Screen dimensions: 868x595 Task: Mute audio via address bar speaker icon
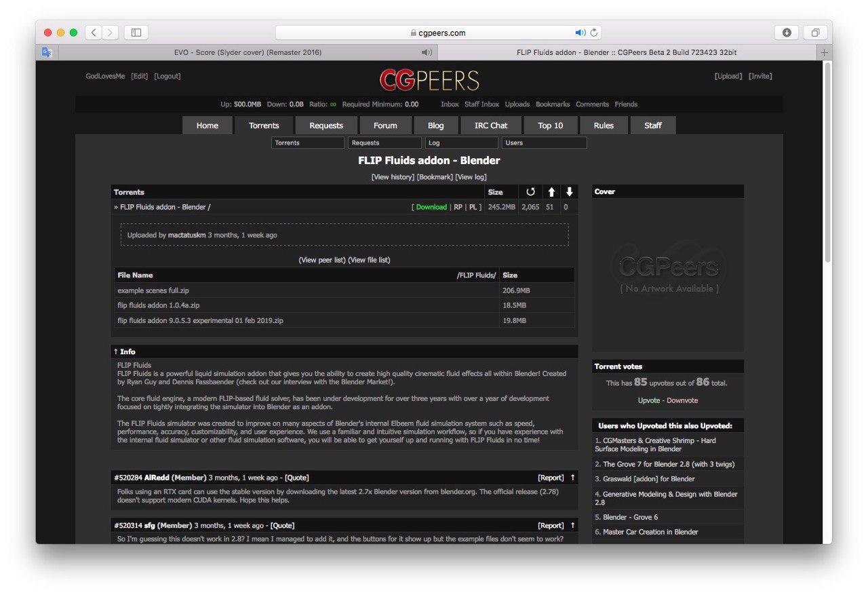pos(580,33)
